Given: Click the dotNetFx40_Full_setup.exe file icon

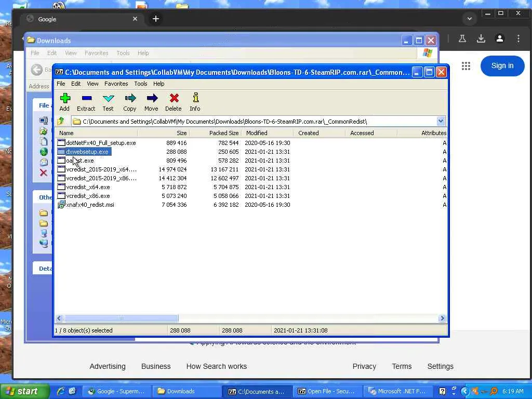Looking at the screenshot, I should coord(61,143).
